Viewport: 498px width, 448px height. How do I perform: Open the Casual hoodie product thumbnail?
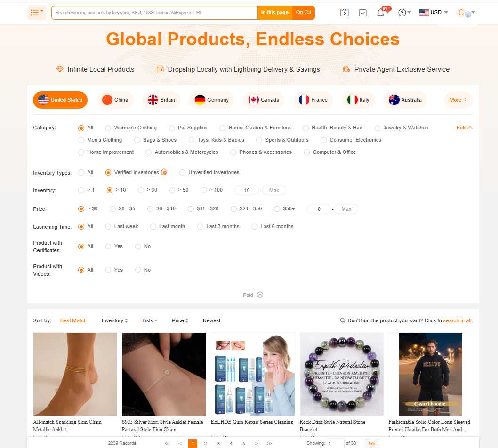point(430,374)
